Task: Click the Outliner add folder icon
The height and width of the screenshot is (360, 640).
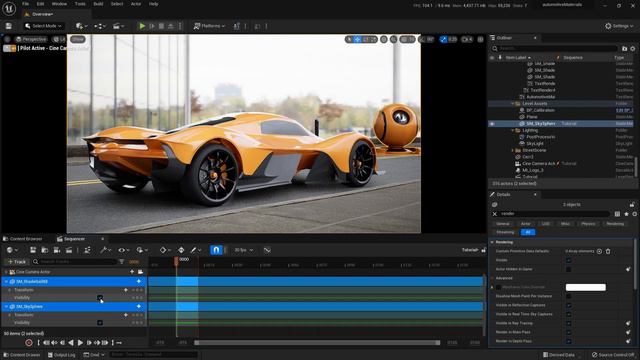Action: coord(624,49)
